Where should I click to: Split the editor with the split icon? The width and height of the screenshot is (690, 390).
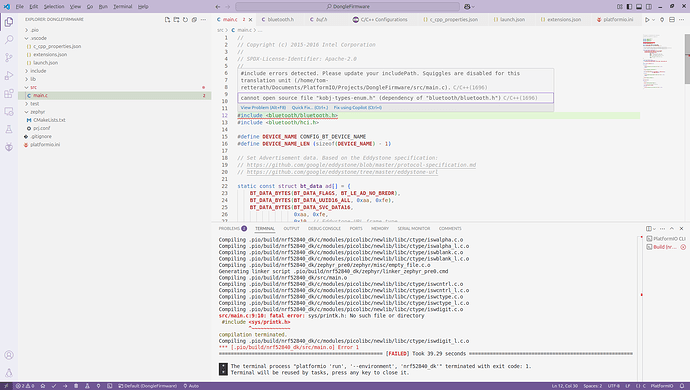click(672, 20)
